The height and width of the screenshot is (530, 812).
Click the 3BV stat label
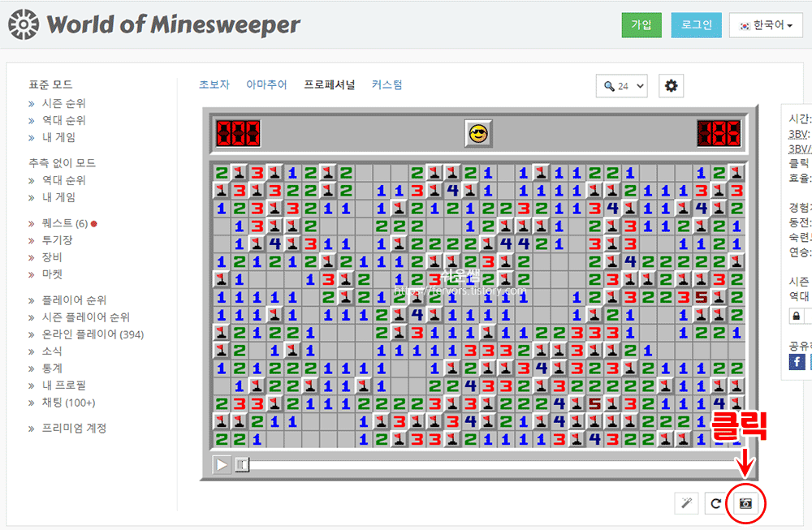click(x=797, y=134)
